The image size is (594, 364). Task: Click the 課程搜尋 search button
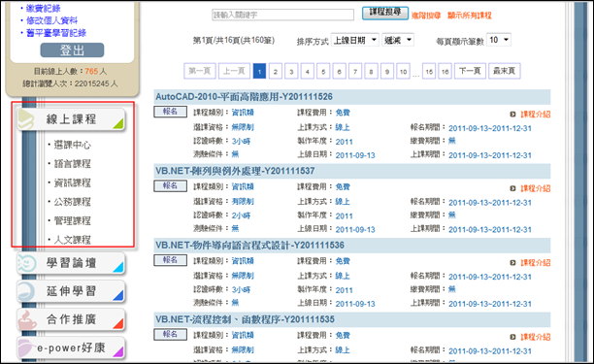point(385,13)
